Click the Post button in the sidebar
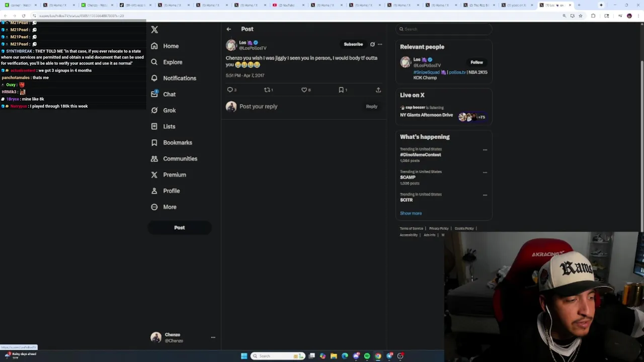Viewport: 644px width, 362px height. point(180,228)
